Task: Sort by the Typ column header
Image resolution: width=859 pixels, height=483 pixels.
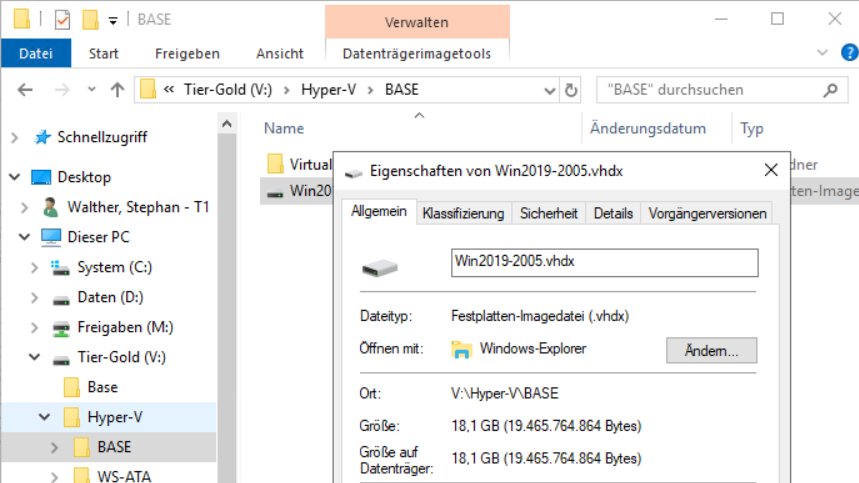Action: (x=752, y=129)
